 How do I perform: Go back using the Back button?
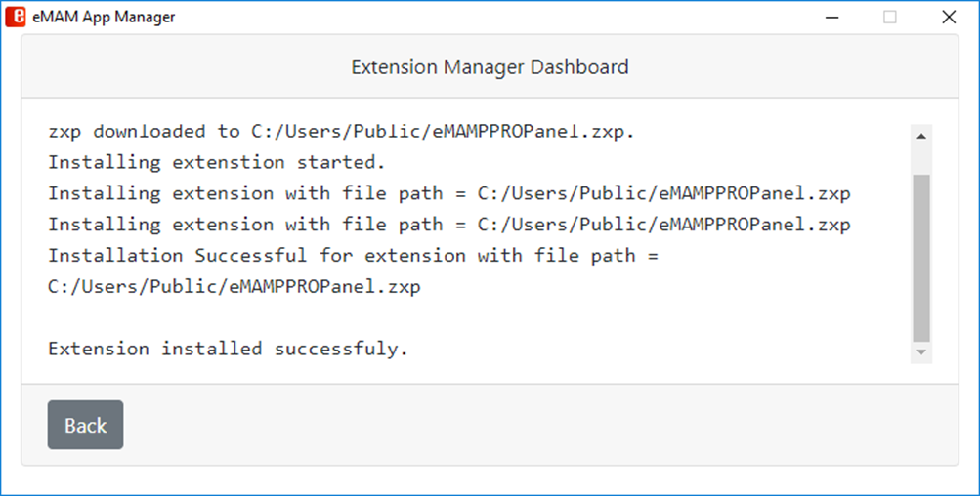click(x=86, y=425)
